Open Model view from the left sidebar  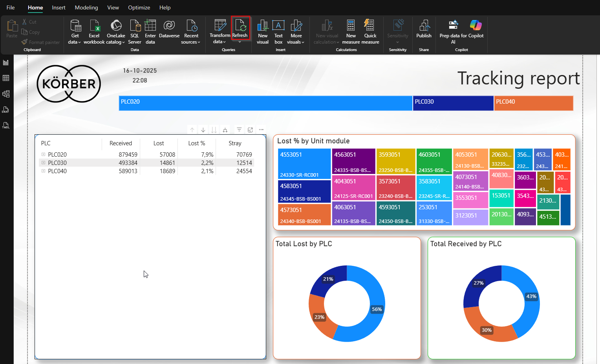[x=6, y=94]
